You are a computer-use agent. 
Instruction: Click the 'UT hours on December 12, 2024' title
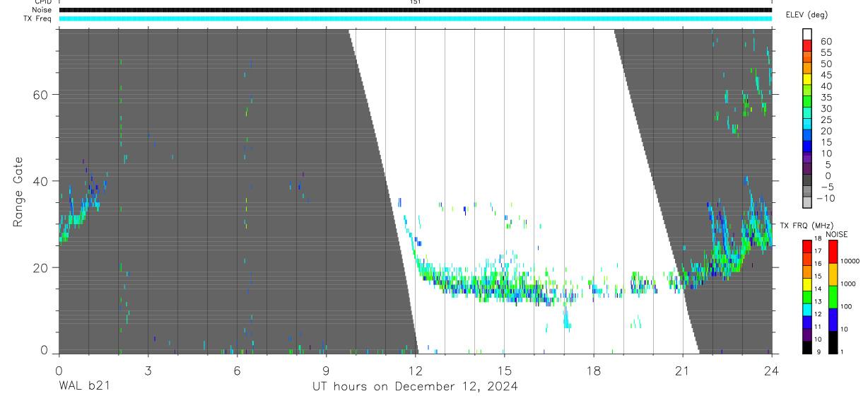point(416,386)
